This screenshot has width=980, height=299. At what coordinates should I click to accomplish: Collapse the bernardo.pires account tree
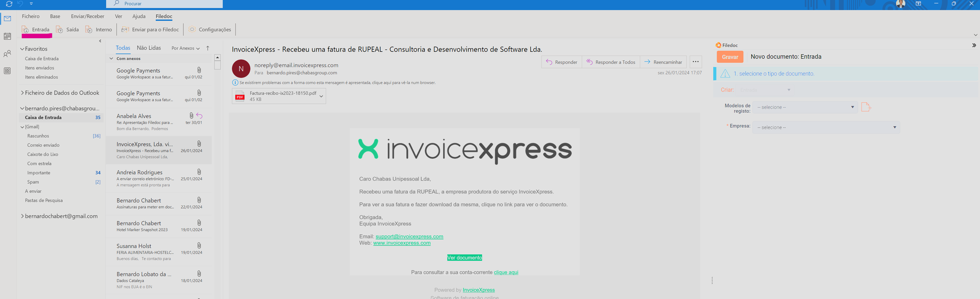point(22,108)
